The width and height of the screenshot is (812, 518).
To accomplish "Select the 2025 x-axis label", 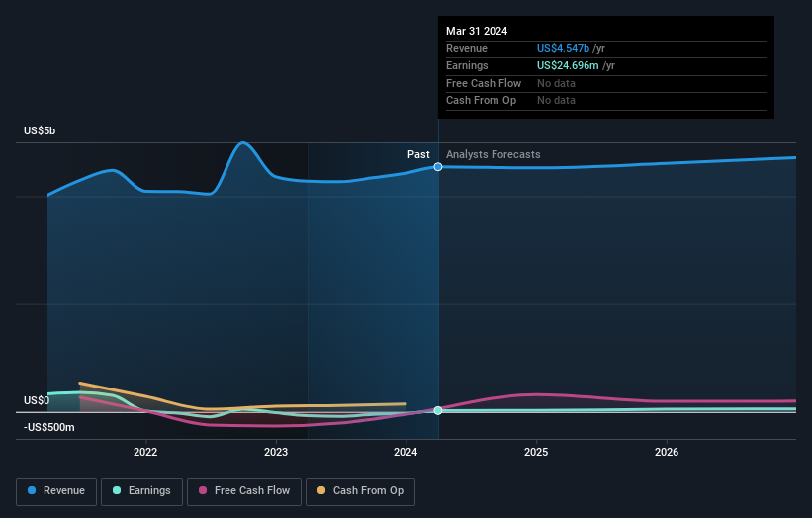I will [x=536, y=452].
